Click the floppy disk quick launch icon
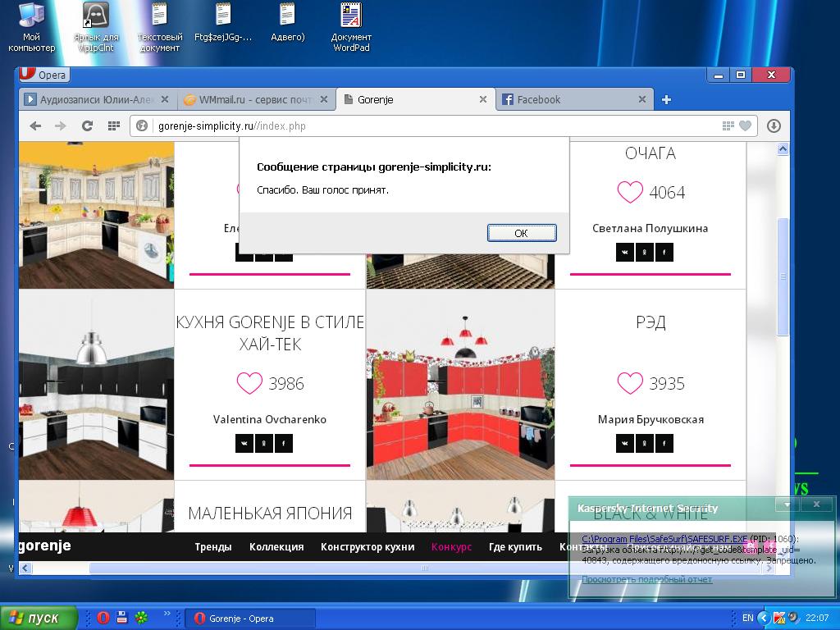Image resolution: width=840 pixels, height=630 pixels. tap(122, 618)
